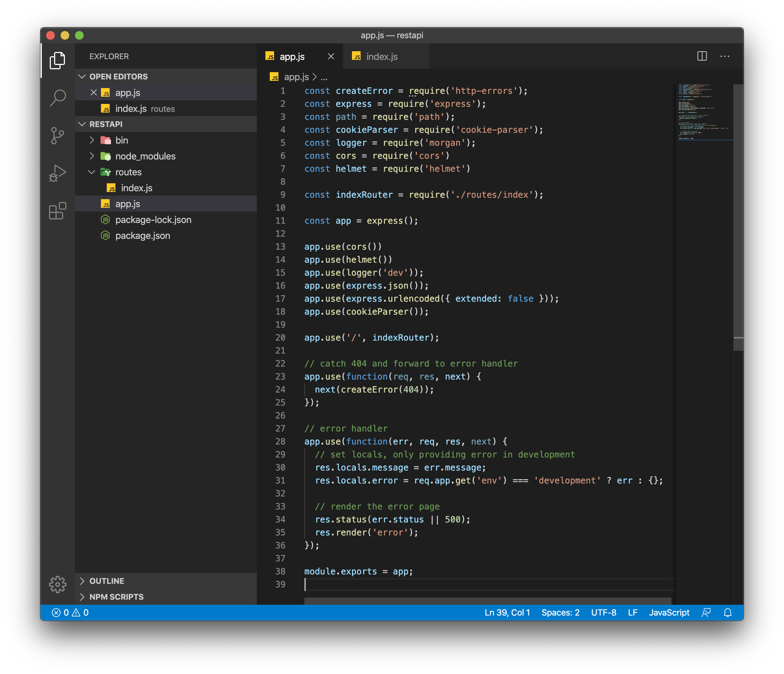The height and width of the screenshot is (674, 784).
Task: Open the Manage gear settings menu
Action: point(57,584)
